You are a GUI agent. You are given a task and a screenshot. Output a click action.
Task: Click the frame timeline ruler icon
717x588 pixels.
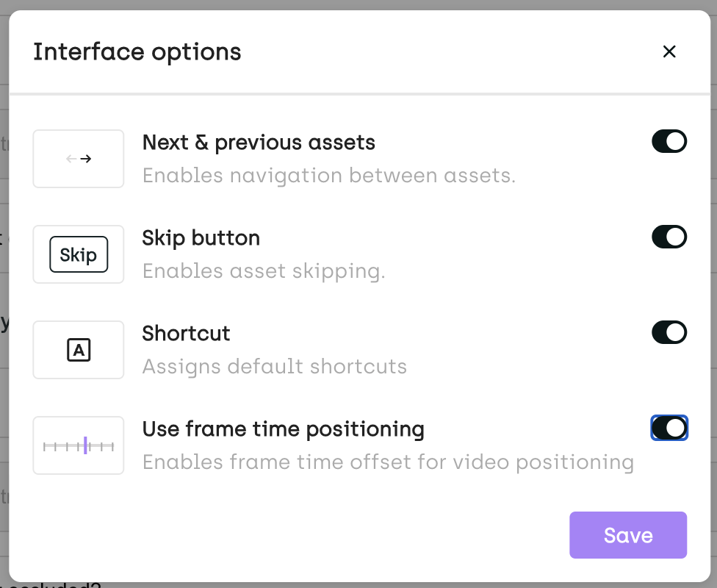click(79, 445)
